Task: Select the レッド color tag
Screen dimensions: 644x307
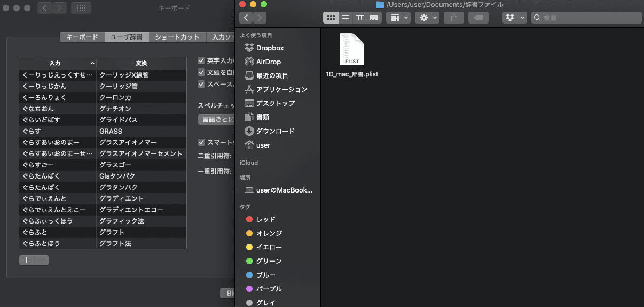Action: click(x=265, y=219)
